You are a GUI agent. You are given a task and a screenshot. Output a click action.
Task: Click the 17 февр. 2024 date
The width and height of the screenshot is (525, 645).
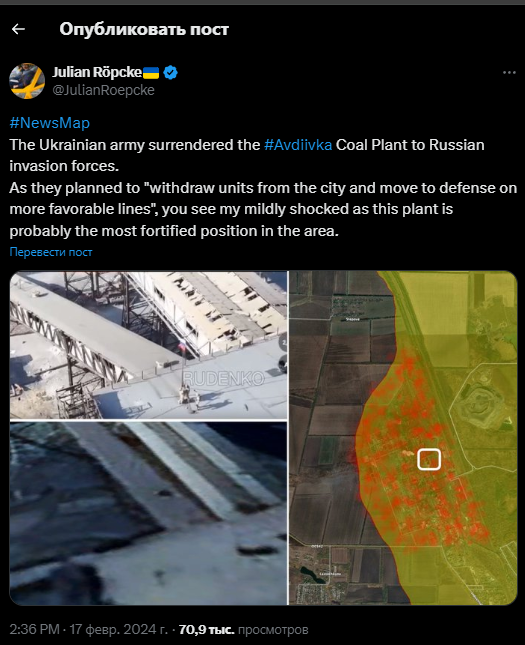tap(118, 629)
